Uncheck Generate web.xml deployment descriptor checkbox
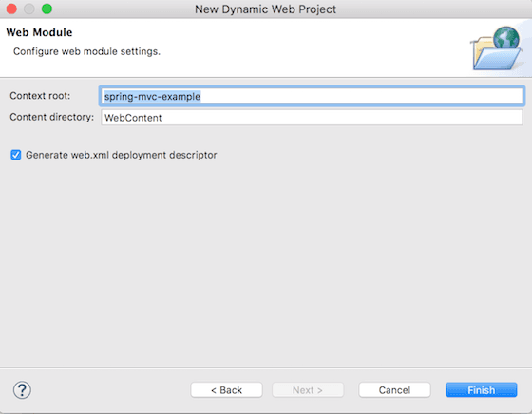532x414 pixels. pyautogui.click(x=15, y=155)
